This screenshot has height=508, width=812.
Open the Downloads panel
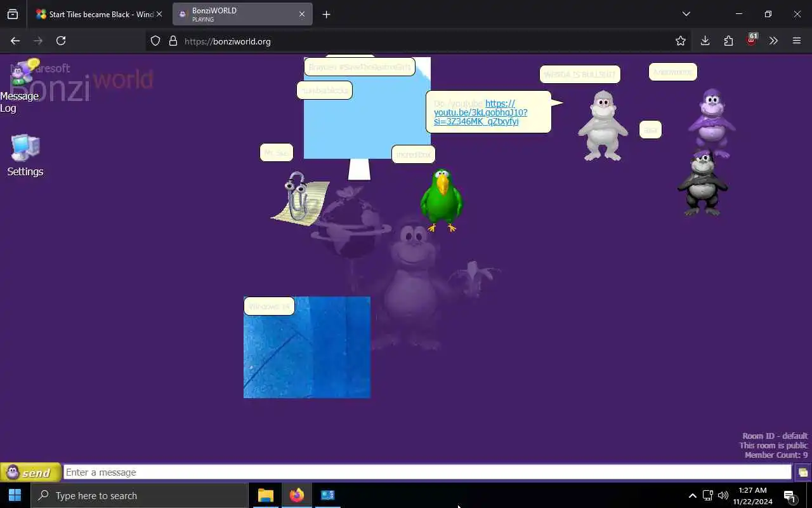pyautogui.click(x=705, y=41)
